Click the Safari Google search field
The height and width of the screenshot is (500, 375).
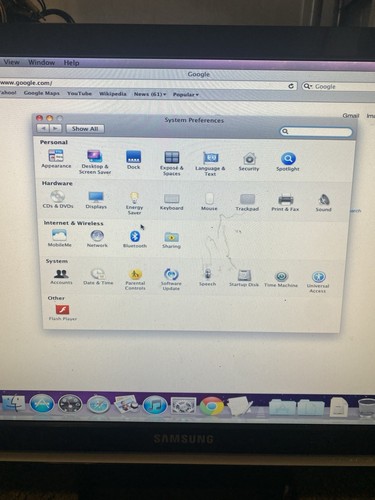[x=338, y=86]
